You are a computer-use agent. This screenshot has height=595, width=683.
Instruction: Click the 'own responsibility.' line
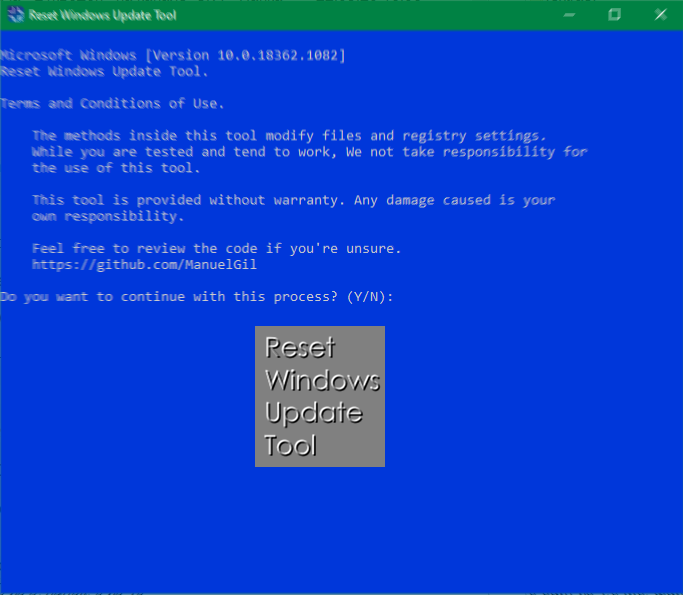(108, 216)
